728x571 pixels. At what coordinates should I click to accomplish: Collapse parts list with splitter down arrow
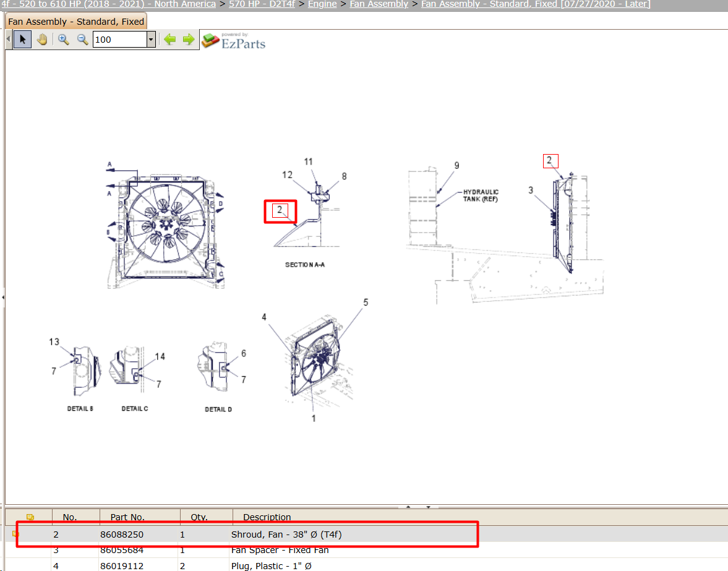click(x=428, y=507)
